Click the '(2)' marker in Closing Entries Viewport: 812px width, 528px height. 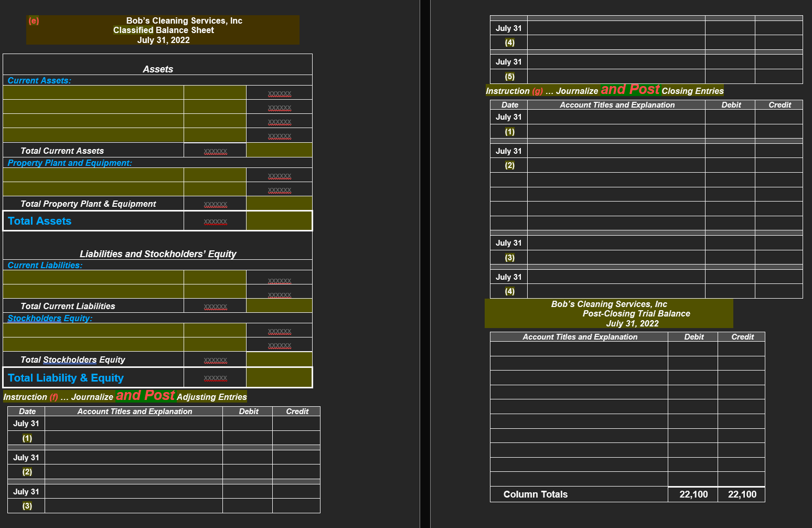[x=510, y=165]
